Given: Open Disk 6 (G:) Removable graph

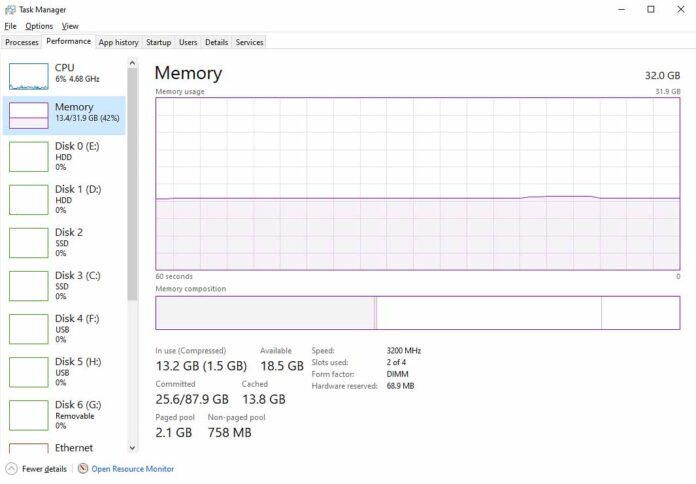Looking at the screenshot, I should tap(28, 415).
